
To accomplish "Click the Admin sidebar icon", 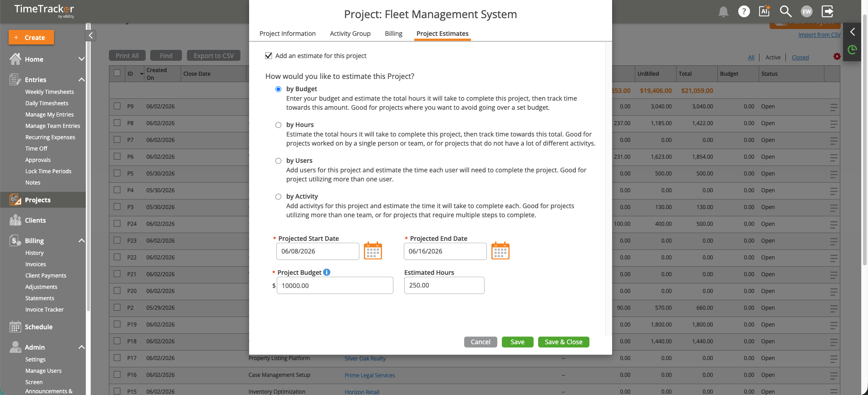I will point(15,347).
